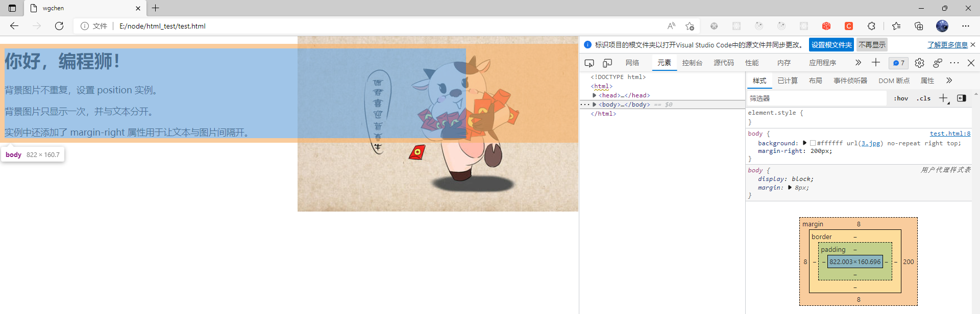Close the wgchen tab
The image size is (980, 314).
pos(138,8)
